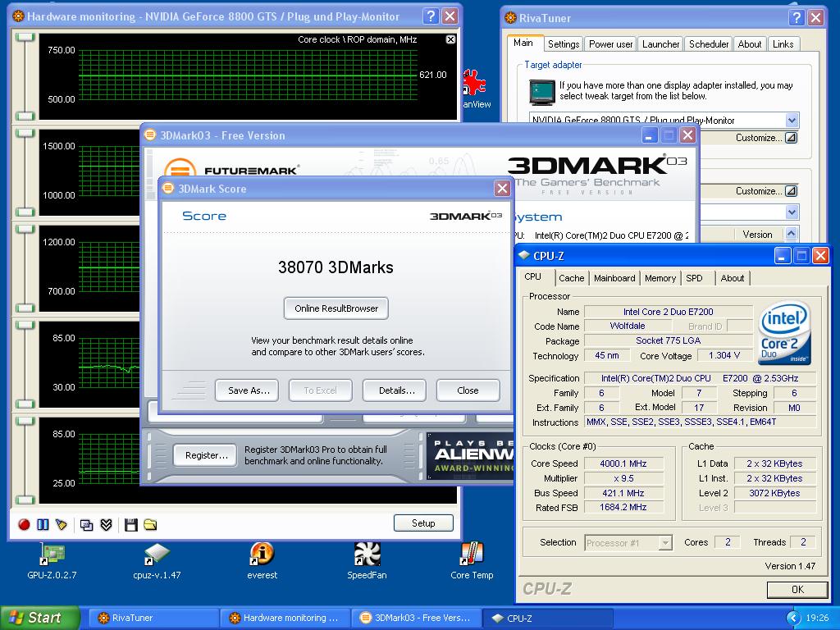Minimize the CPU-Z window

(x=783, y=256)
